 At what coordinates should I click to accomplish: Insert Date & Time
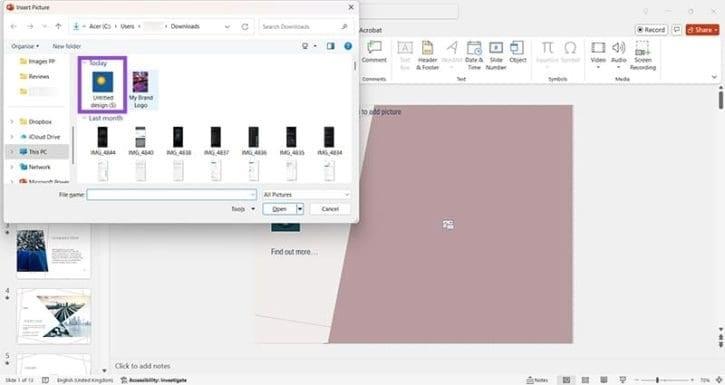point(474,55)
